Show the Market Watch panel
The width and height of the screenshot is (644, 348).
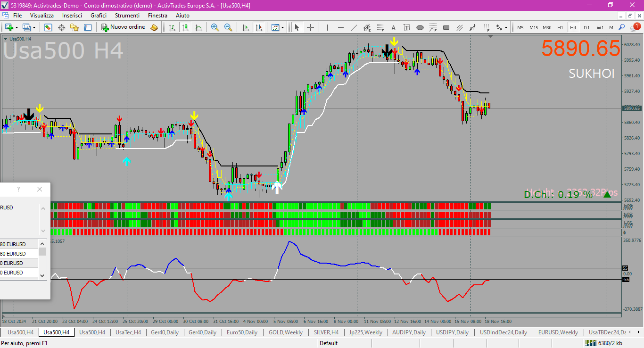48,27
